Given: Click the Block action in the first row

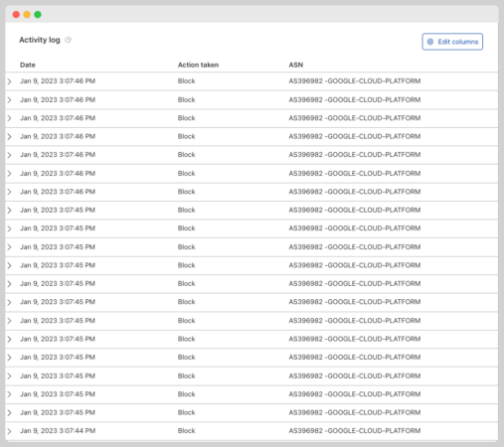Looking at the screenshot, I should 186,81.
